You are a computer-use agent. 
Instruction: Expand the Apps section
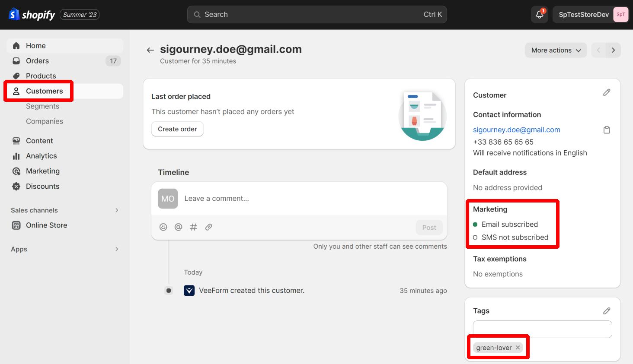(x=117, y=249)
